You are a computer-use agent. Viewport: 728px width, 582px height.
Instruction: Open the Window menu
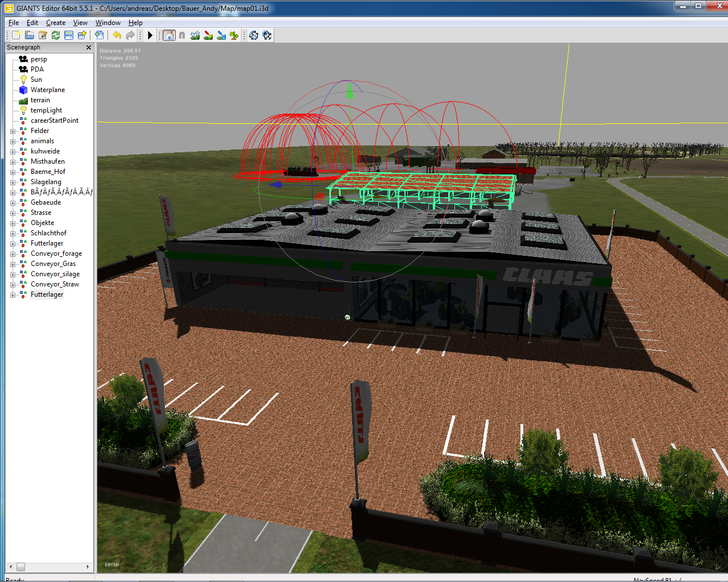[108, 23]
